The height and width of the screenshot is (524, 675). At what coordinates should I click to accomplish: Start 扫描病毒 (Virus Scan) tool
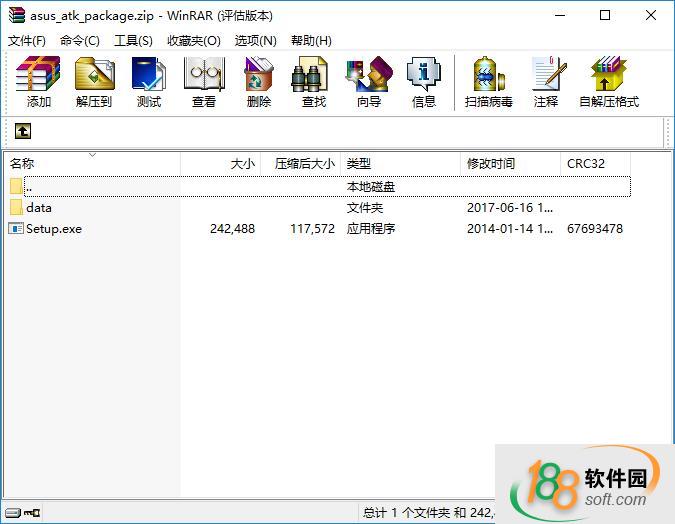(x=488, y=82)
